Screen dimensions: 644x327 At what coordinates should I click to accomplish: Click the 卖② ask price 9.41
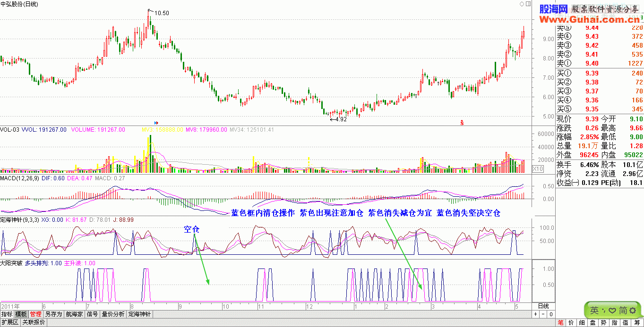[x=592, y=55]
